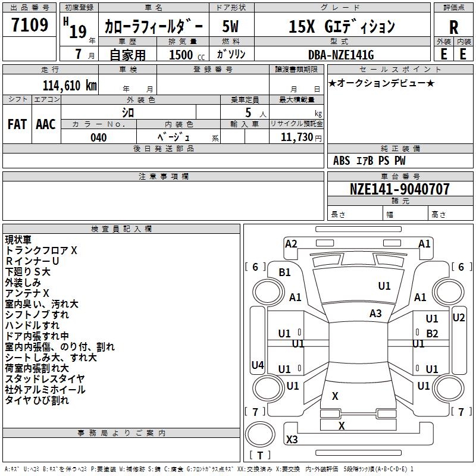Select the spare tire circle above [T]
This screenshot has width=476, height=476.
260,434
